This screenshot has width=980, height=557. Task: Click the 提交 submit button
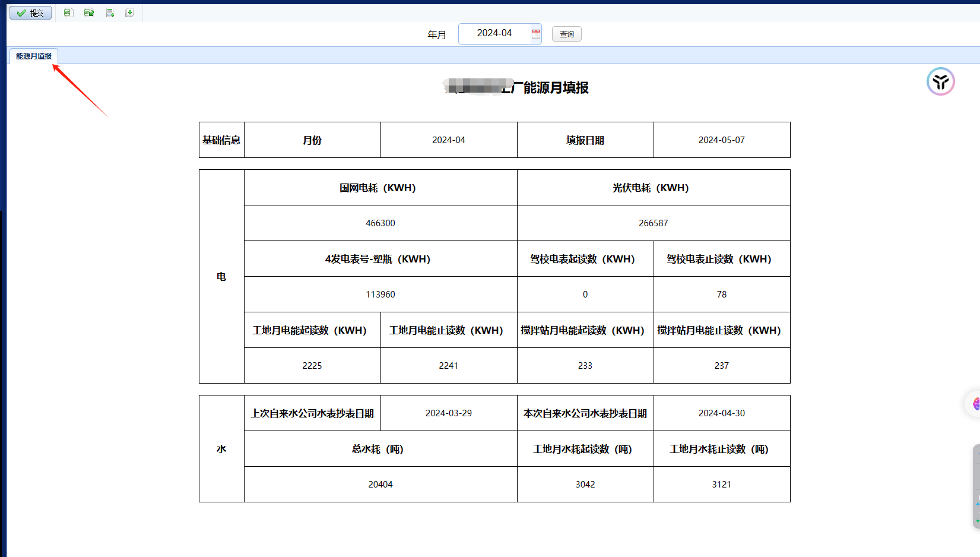tap(31, 13)
